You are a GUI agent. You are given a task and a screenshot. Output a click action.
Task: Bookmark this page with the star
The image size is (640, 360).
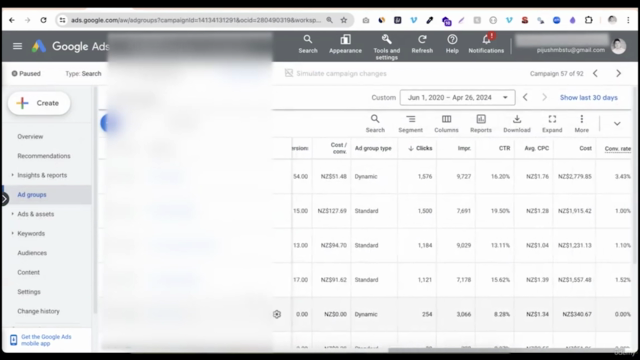tap(344, 20)
